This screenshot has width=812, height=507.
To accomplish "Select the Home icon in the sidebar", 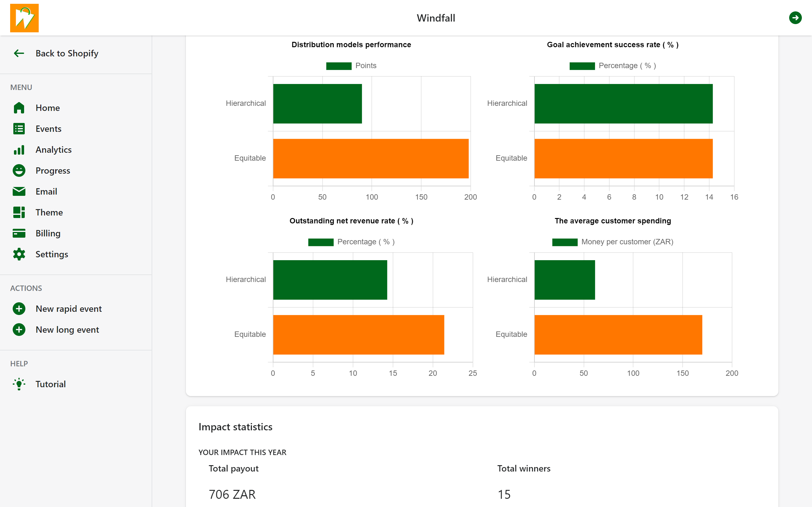I will pos(19,108).
